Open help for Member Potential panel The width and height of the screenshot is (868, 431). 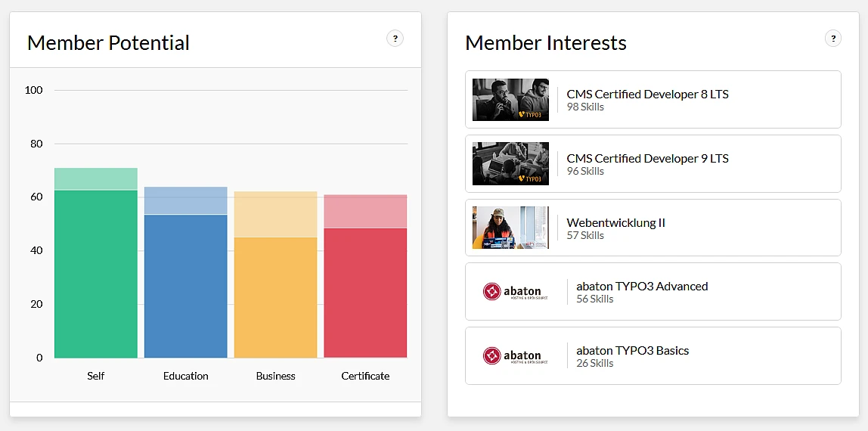(x=395, y=39)
